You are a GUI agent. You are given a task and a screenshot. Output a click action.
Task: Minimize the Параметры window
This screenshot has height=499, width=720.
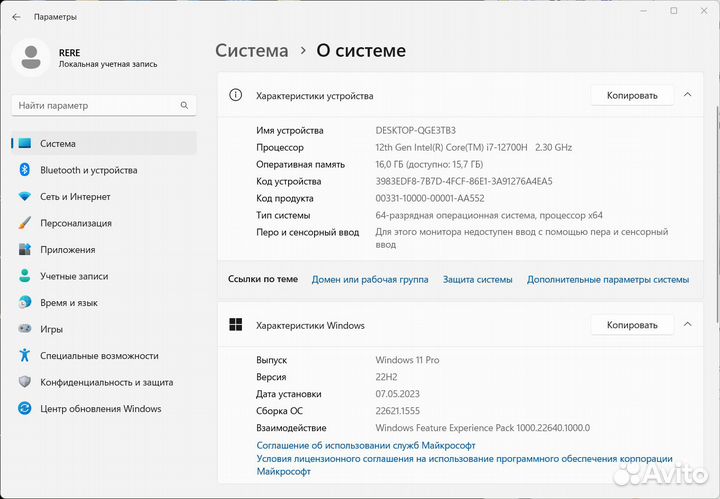click(643, 11)
